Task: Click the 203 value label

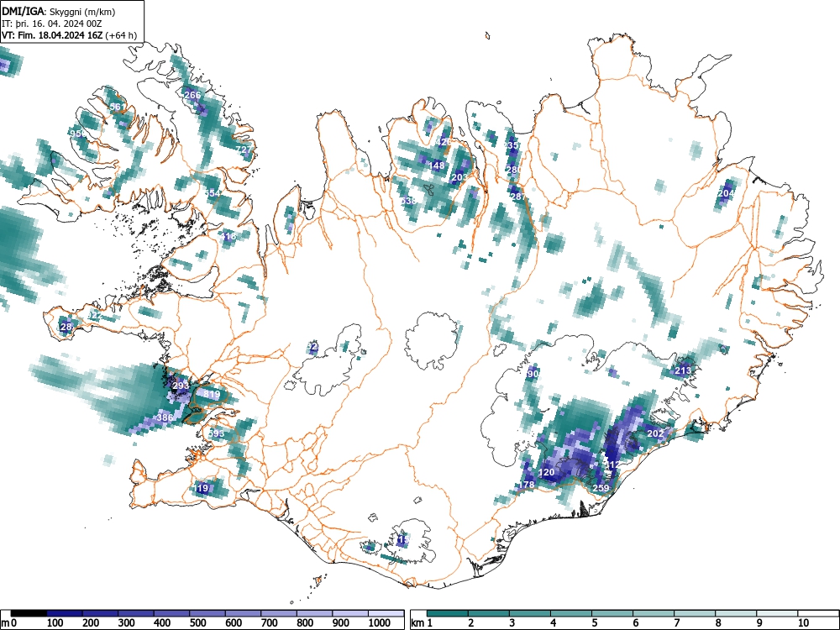Action: coord(459,177)
